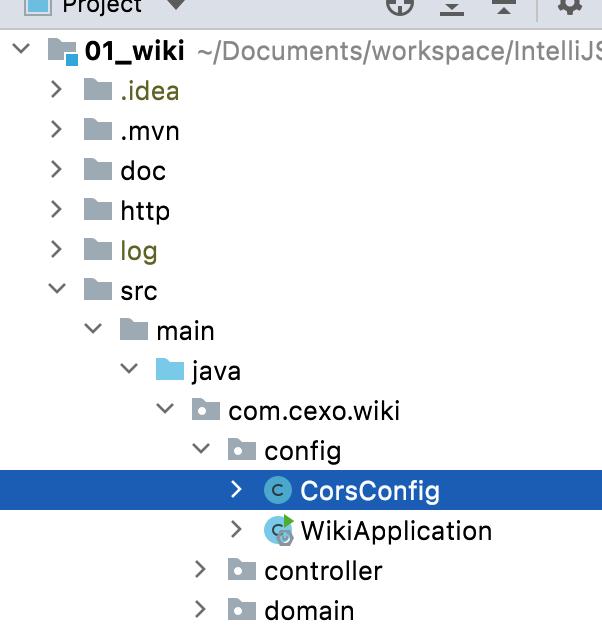This screenshot has width=602, height=626.
Task: Click the CorsConfig class icon
Action: (278, 490)
